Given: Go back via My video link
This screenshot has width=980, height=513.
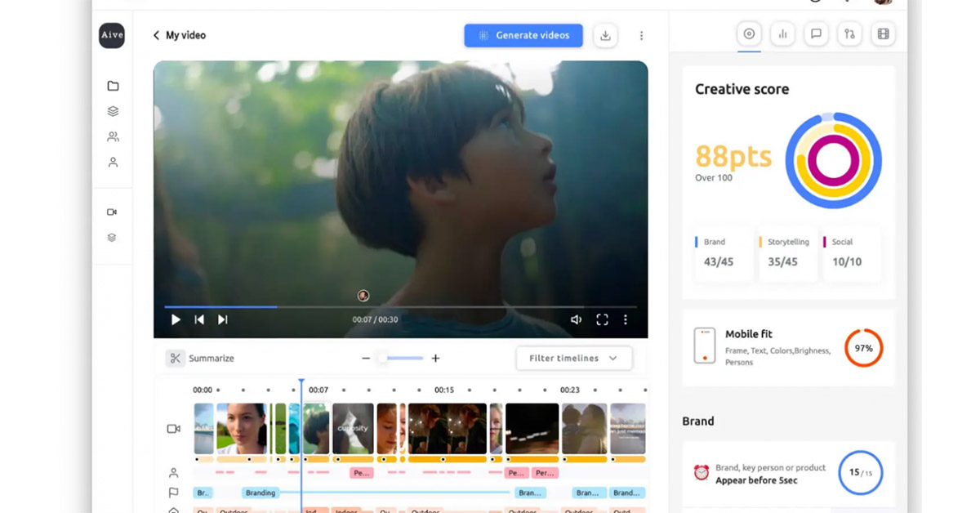Looking at the screenshot, I should (180, 35).
